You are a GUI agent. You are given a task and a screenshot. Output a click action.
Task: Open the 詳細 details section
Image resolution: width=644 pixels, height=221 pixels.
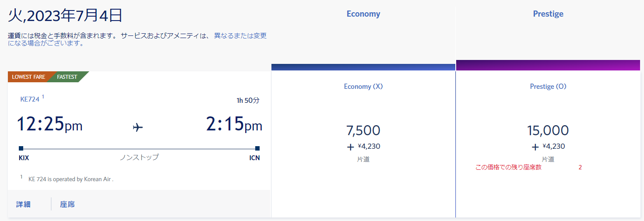(23, 204)
